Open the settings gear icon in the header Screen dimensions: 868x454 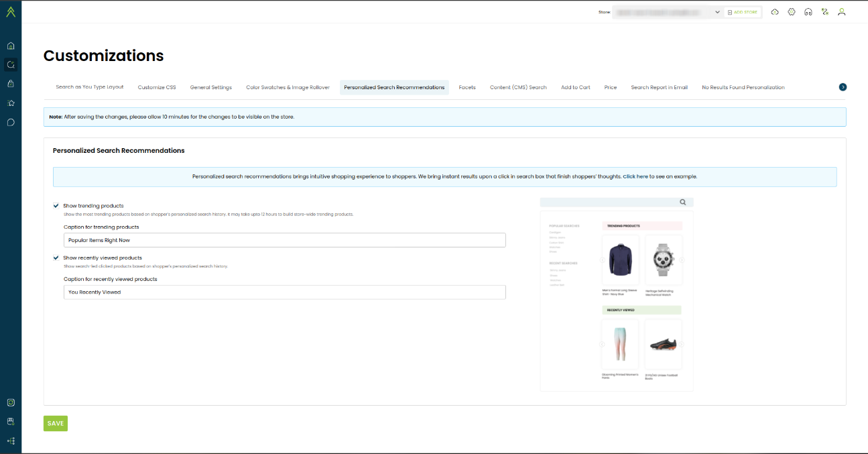point(792,12)
